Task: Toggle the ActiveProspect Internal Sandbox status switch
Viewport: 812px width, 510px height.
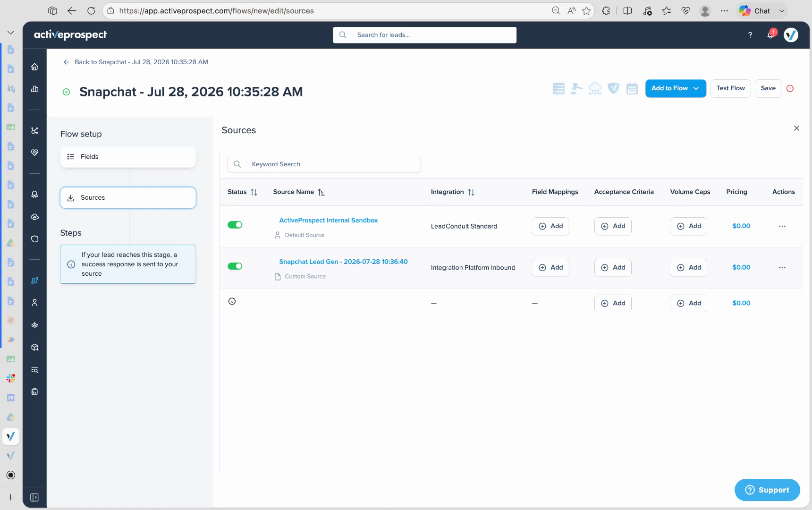Action: pyautogui.click(x=235, y=225)
